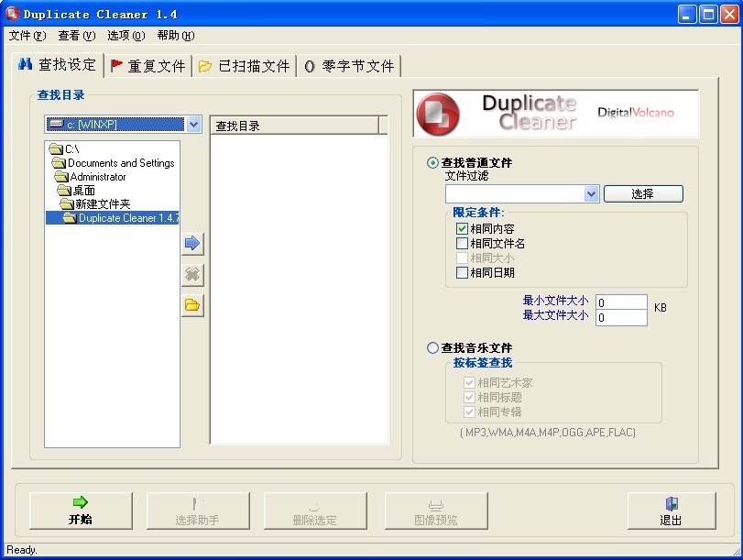Enable the 相同文件名 checkbox
Screen dimensions: 743x560
(x=462, y=244)
